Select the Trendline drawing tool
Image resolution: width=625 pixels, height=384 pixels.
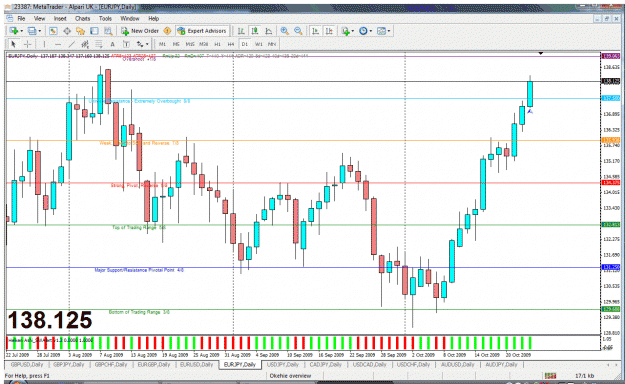(71, 44)
